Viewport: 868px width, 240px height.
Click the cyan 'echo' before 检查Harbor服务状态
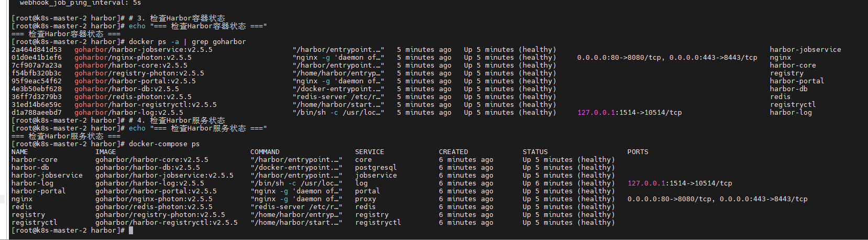[x=137, y=128]
